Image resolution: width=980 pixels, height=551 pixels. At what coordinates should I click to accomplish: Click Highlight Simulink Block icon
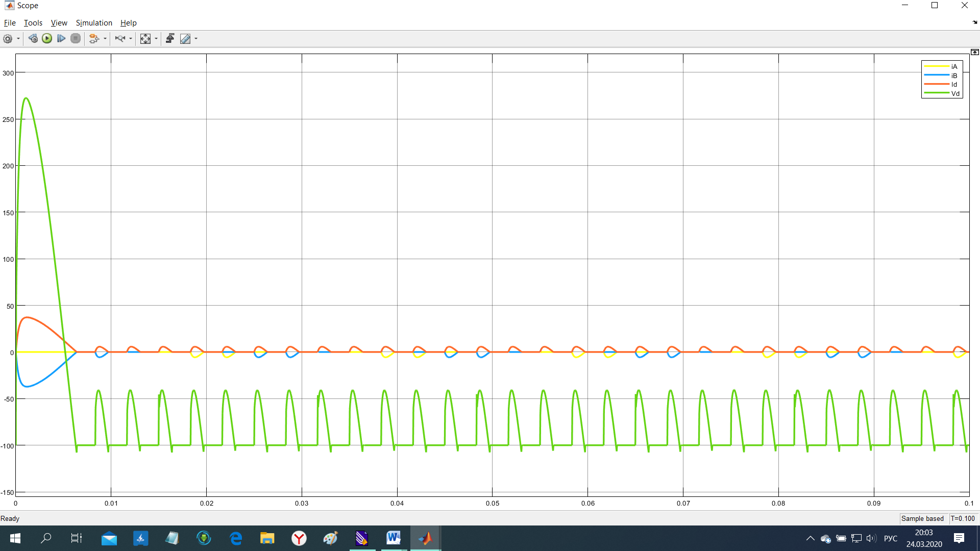(93, 39)
